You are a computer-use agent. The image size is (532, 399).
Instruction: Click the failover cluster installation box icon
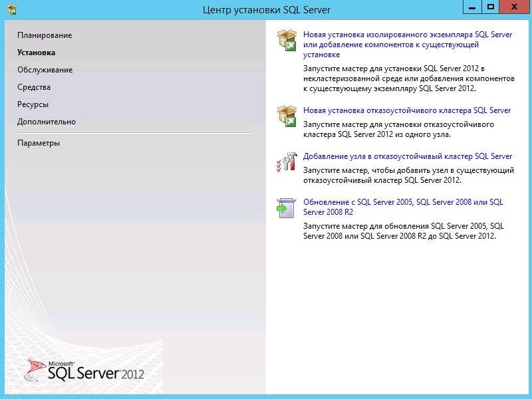[x=287, y=116]
